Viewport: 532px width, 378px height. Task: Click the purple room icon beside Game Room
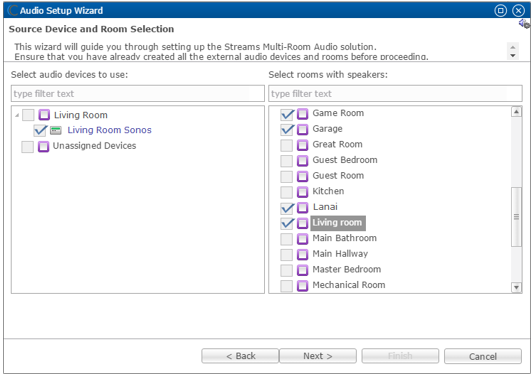[302, 114]
